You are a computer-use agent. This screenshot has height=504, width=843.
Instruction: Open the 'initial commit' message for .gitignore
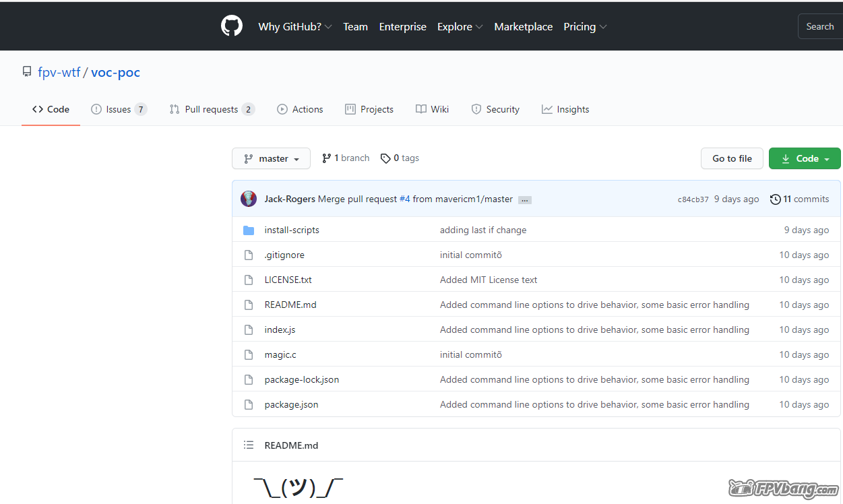click(471, 255)
